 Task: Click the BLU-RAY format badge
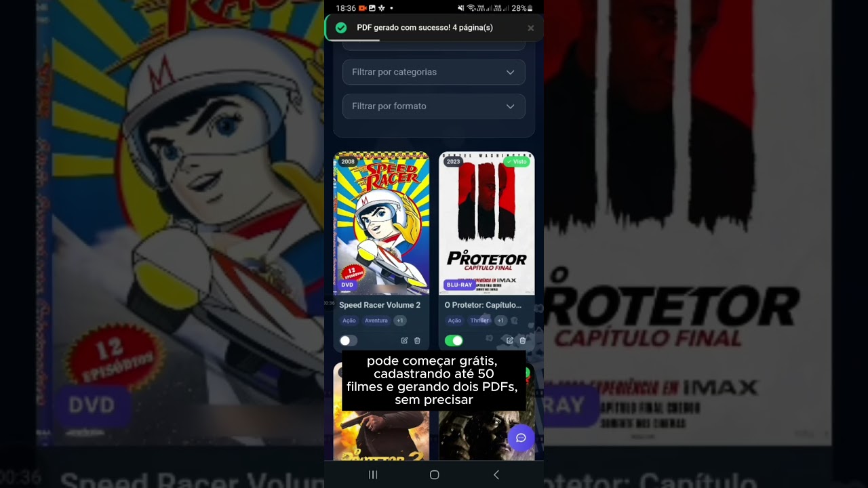pos(459,285)
